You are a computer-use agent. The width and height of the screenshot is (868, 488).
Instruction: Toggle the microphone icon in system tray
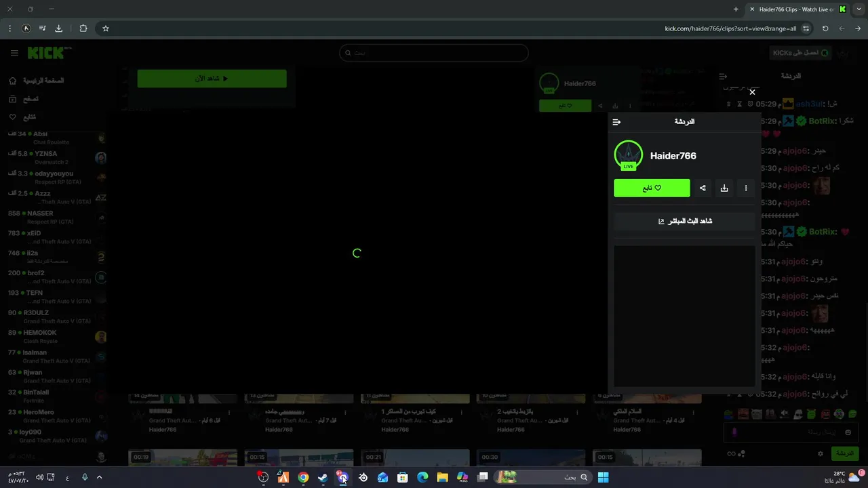pos(85,477)
